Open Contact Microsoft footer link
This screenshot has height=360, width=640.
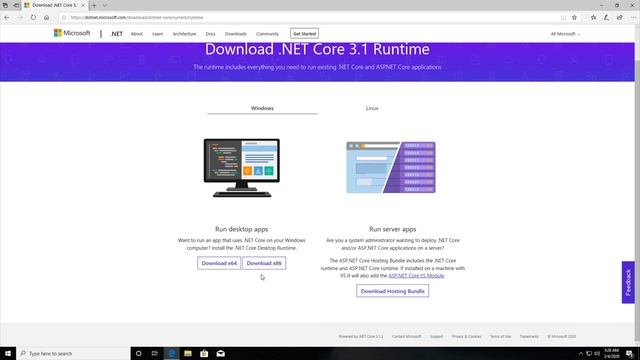pos(407,336)
